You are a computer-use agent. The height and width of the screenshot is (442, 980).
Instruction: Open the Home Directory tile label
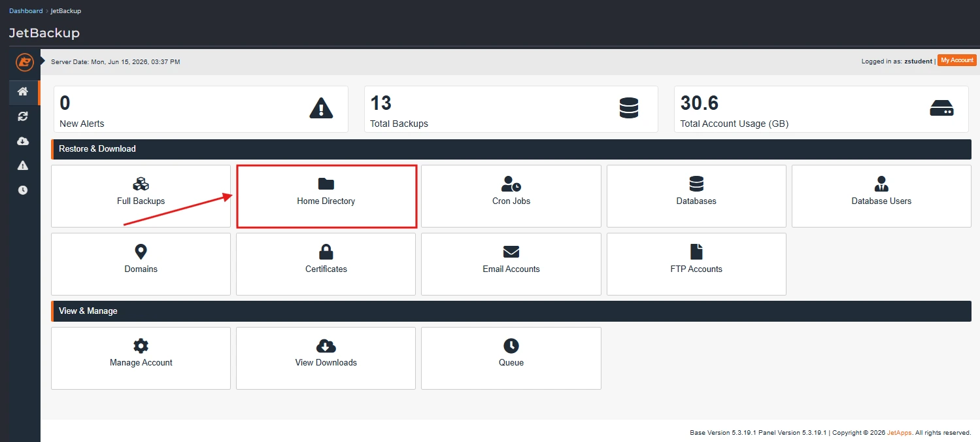[x=326, y=201]
